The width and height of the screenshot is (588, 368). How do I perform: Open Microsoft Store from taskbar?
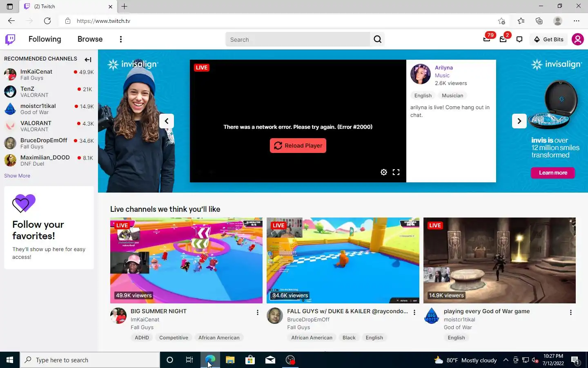coord(250,360)
